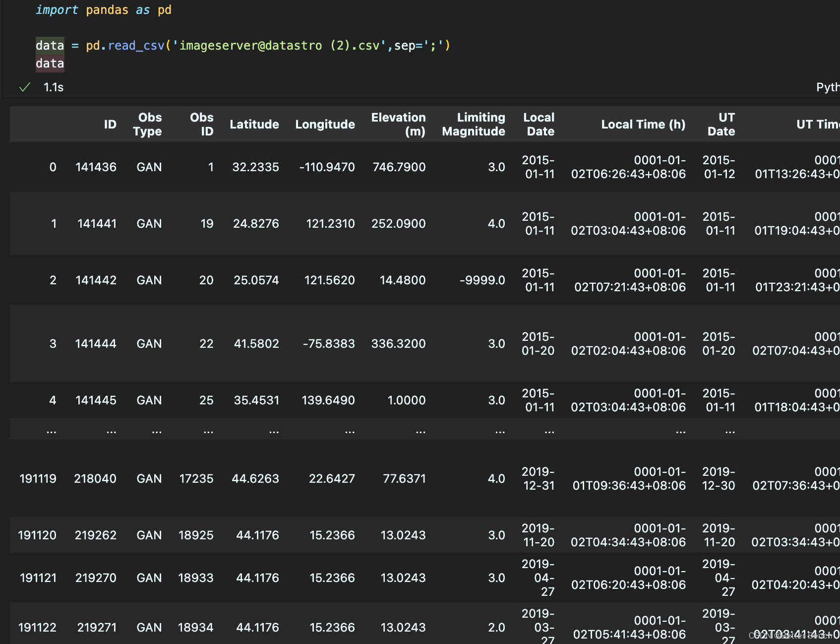Screen dimensions: 840x644
Task: Click longitude value -110.9470
Action: pyautogui.click(x=327, y=167)
